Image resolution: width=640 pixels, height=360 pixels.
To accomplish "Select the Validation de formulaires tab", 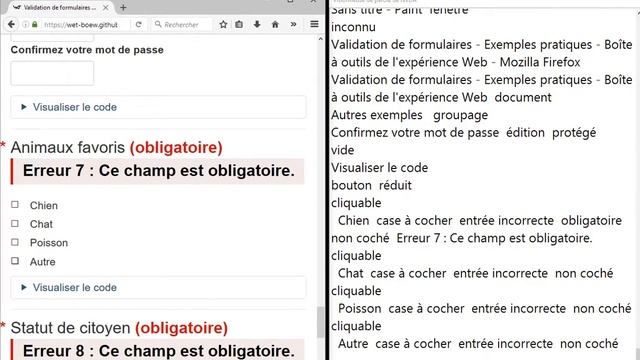I will [x=60, y=7].
